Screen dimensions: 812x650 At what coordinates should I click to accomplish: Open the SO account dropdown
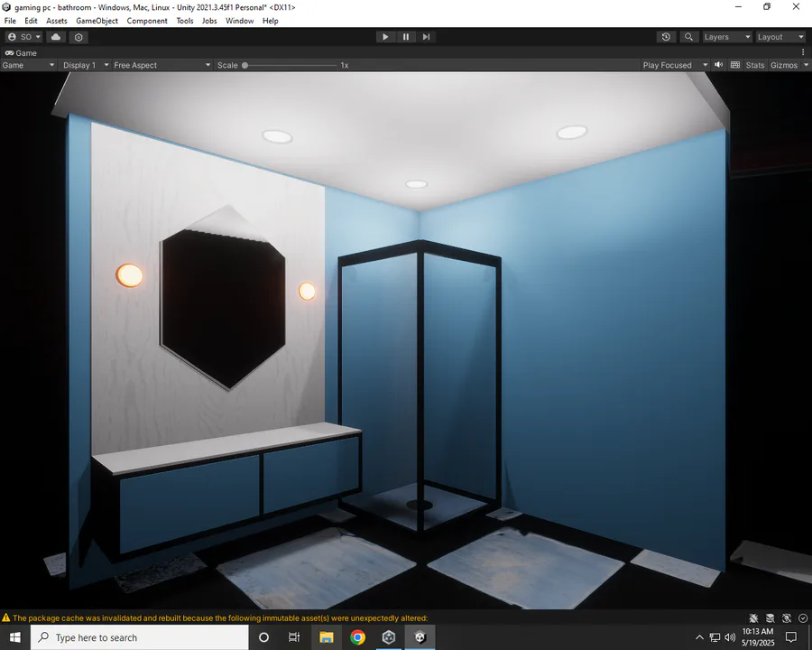pos(23,37)
